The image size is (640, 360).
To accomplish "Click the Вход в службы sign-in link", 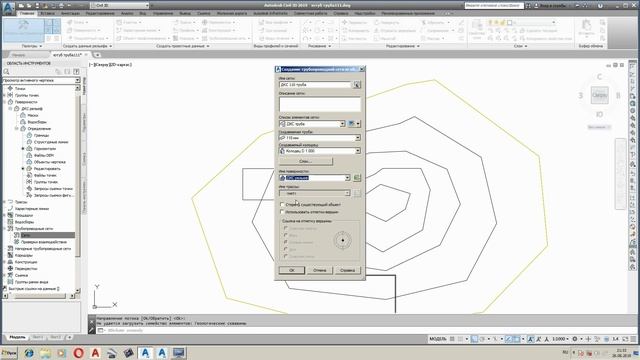I will tap(553, 6).
